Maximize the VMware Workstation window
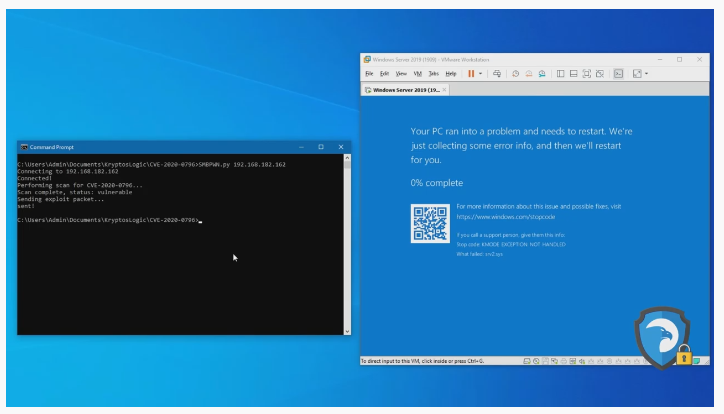The height and width of the screenshot is (414, 724). pyautogui.click(x=680, y=60)
